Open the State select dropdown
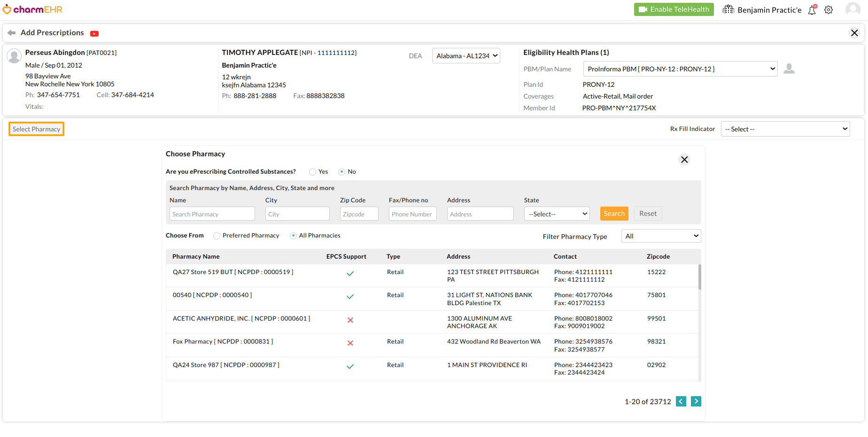 coord(557,214)
